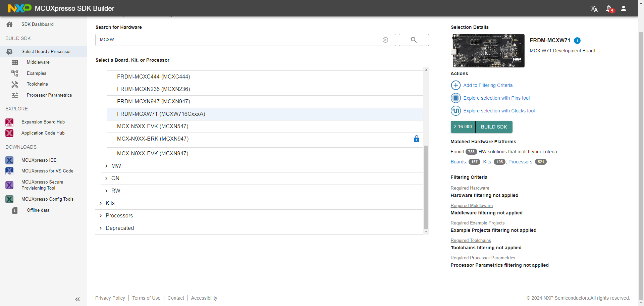Click the Middleware grid icon
The width and height of the screenshot is (644, 306).
click(x=15, y=62)
